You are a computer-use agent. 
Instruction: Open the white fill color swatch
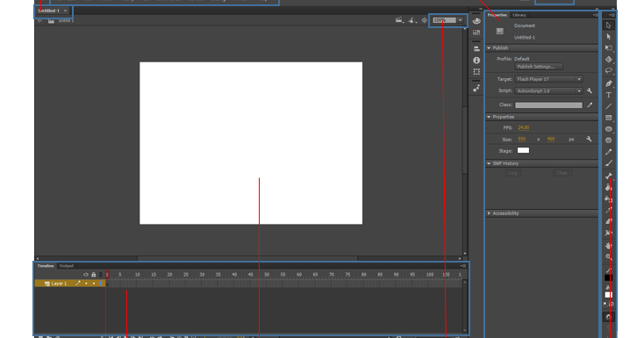tap(608, 295)
